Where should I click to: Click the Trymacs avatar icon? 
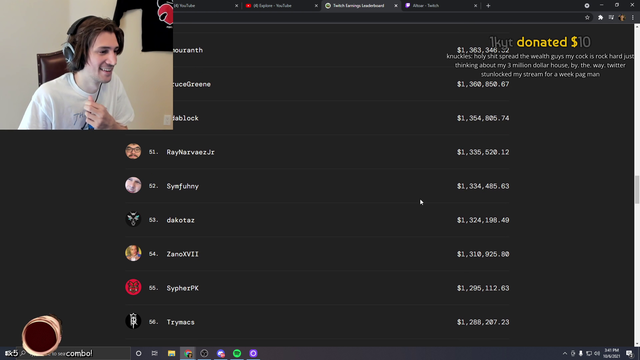133,321
